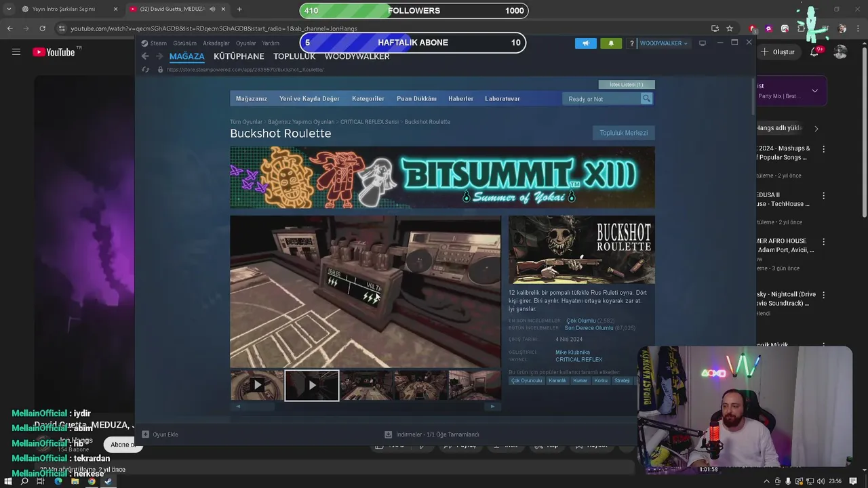Open the Chrome profile avatar
The height and width of the screenshot is (488, 868).
(x=842, y=28)
